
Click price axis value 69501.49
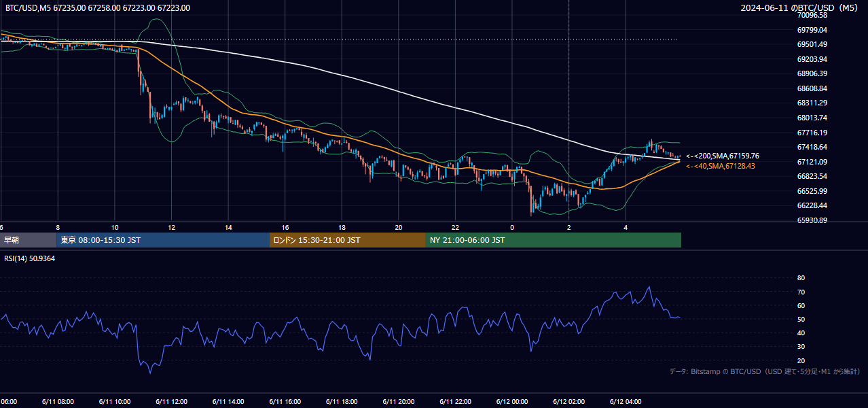(812, 44)
